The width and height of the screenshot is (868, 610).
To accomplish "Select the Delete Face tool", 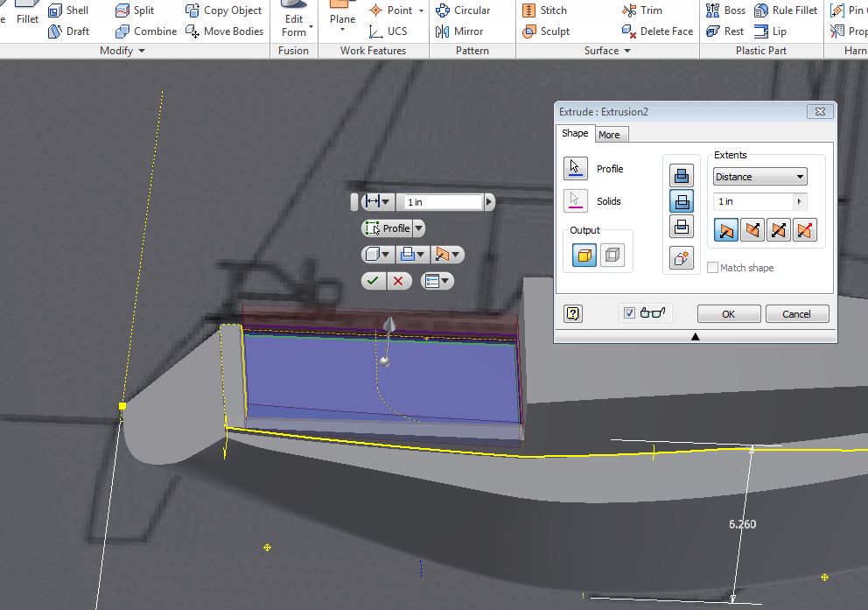I will tap(657, 32).
